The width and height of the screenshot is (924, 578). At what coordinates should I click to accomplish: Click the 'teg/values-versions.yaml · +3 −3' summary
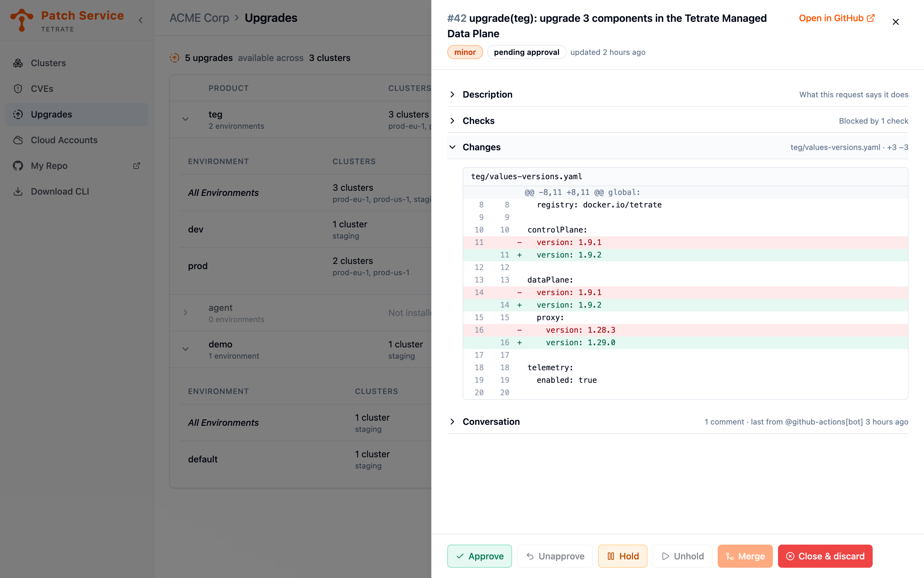coord(849,147)
